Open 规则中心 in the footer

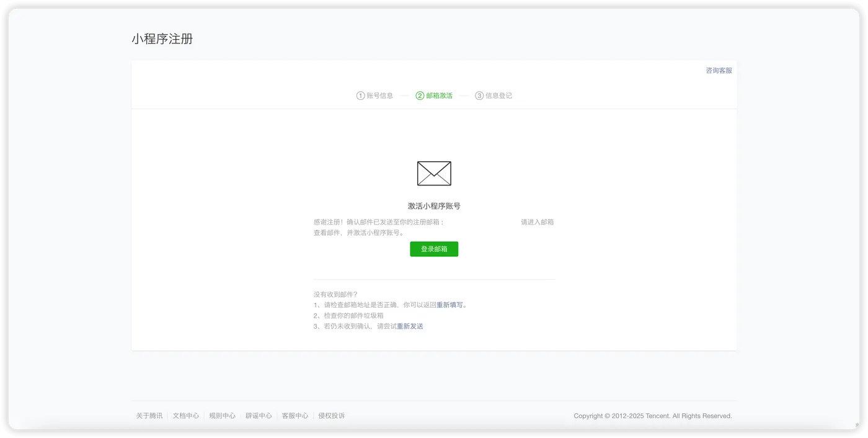tap(222, 416)
